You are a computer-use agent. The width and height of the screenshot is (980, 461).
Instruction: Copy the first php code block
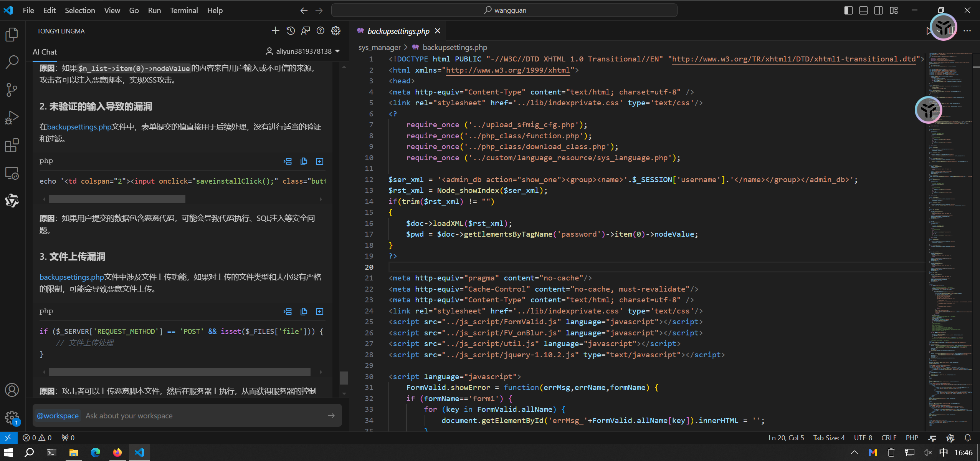pyautogui.click(x=304, y=161)
